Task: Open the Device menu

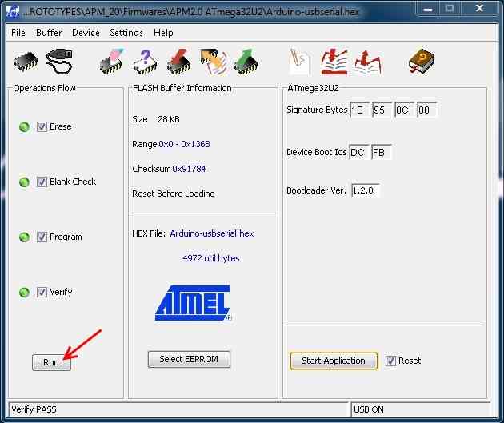Action: click(x=86, y=33)
